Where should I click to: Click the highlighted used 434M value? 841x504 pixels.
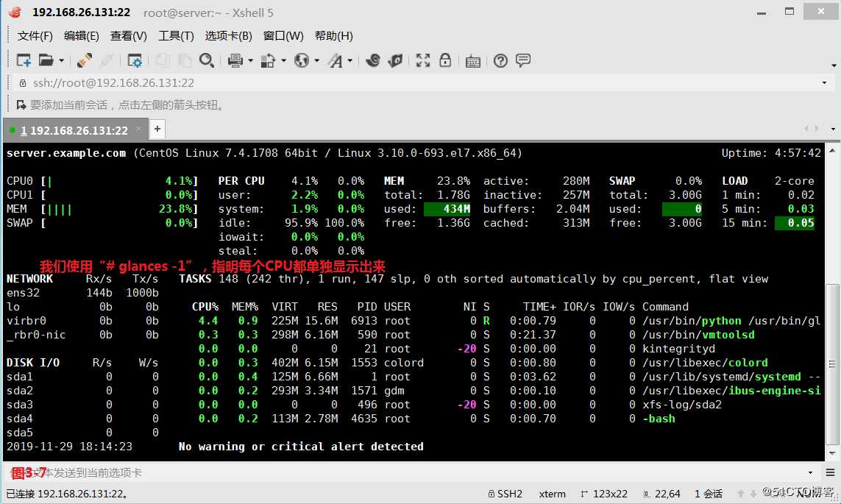point(447,209)
